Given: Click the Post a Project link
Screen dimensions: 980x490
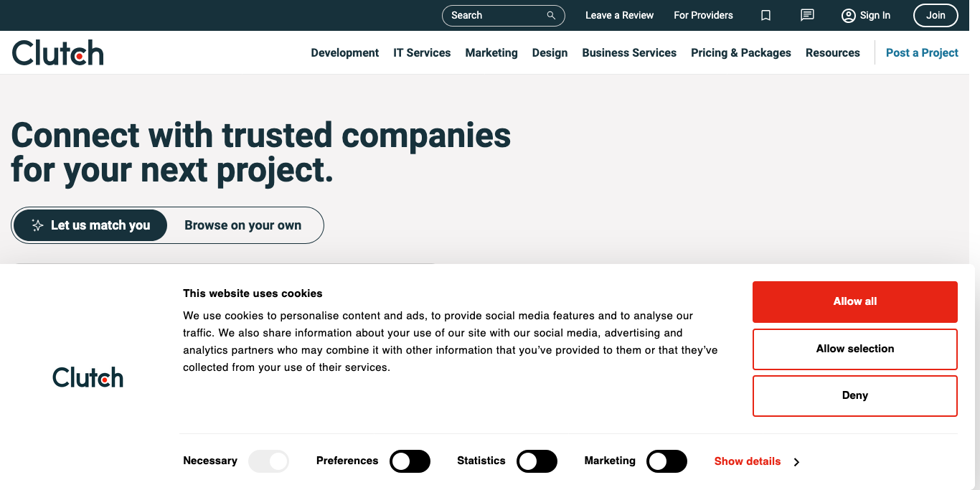Looking at the screenshot, I should click(x=922, y=52).
